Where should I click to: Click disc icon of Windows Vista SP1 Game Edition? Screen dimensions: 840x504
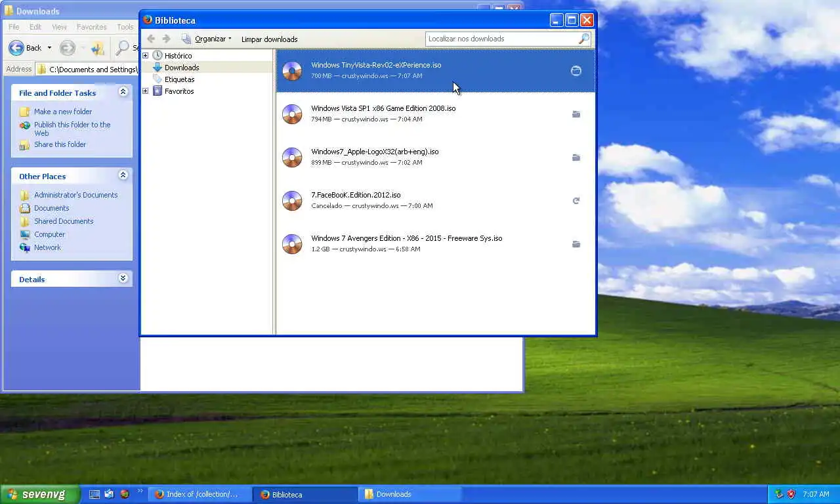point(292,114)
